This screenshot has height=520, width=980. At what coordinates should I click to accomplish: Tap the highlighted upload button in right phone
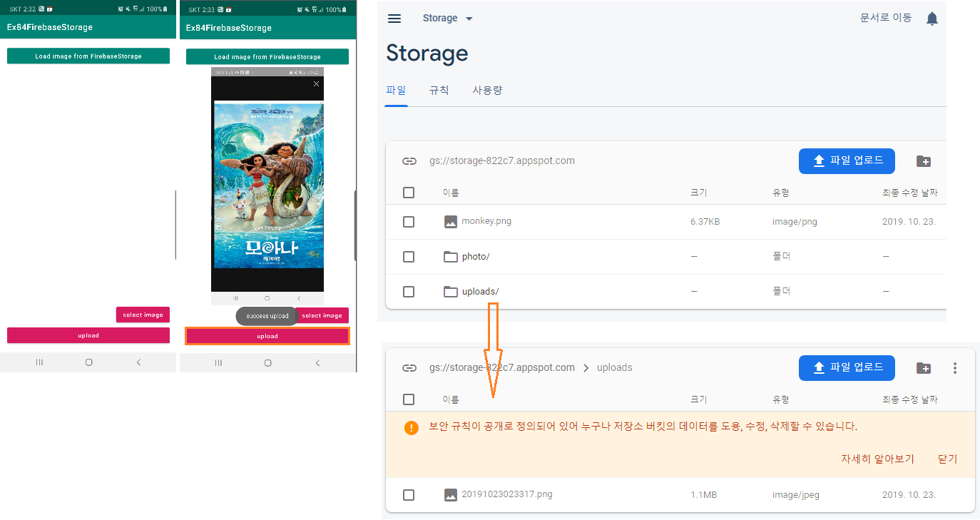[x=267, y=336]
